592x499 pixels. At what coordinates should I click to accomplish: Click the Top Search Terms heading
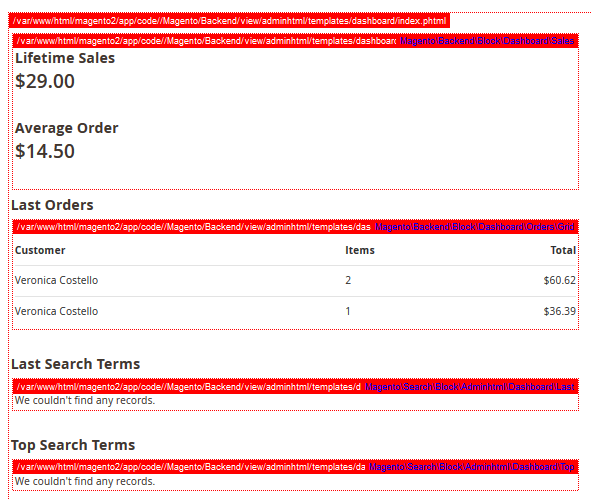pos(73,445)
